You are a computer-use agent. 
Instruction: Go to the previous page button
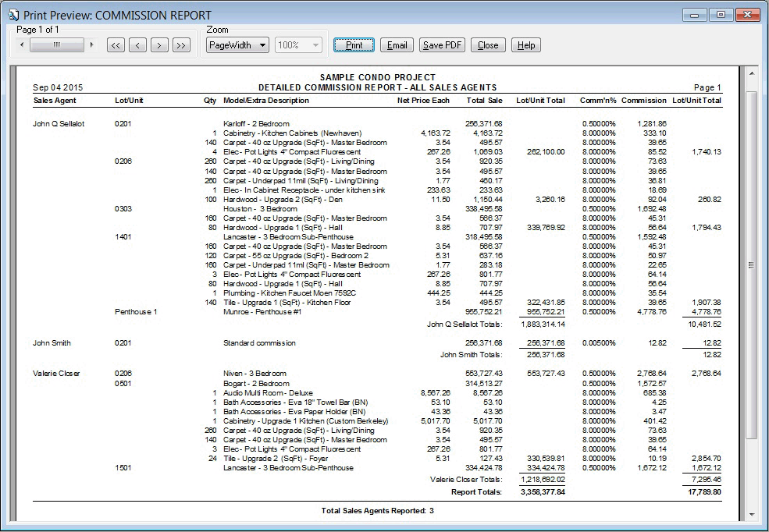click(x=138, y=45)
